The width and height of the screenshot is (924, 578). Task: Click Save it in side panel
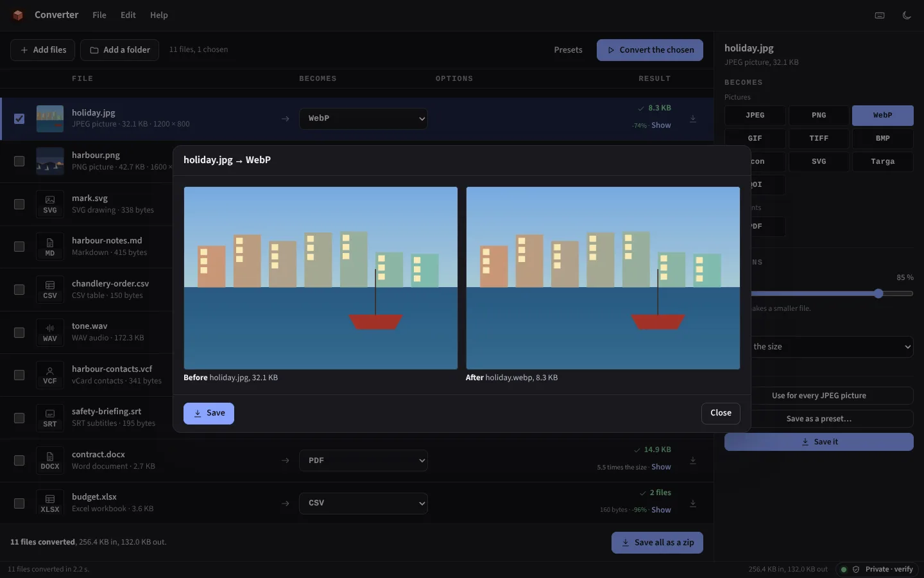819,442
